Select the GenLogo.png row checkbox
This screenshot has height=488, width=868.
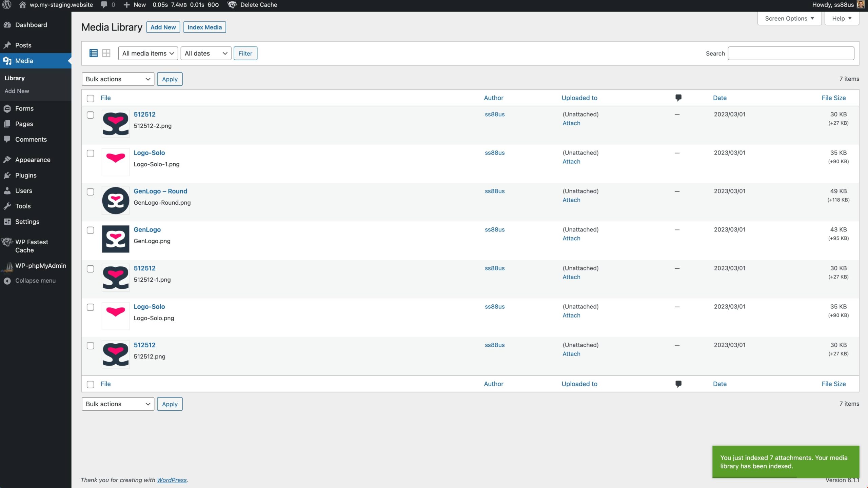[90, 230]
